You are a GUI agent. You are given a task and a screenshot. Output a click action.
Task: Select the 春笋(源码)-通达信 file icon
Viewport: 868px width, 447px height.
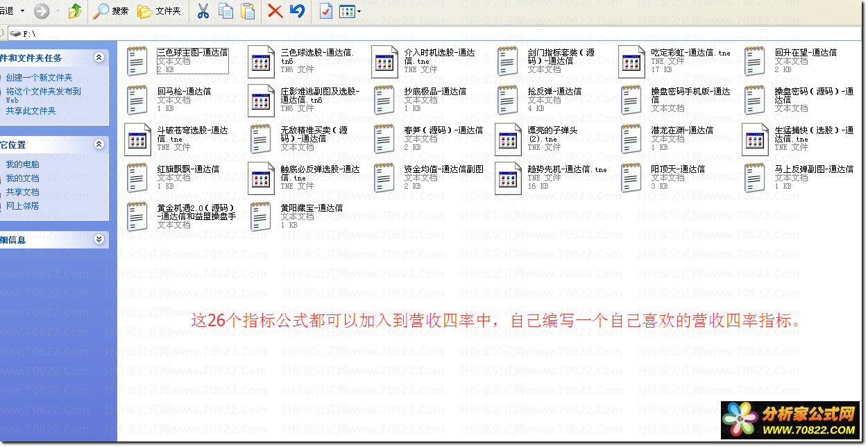pos(385,139)
